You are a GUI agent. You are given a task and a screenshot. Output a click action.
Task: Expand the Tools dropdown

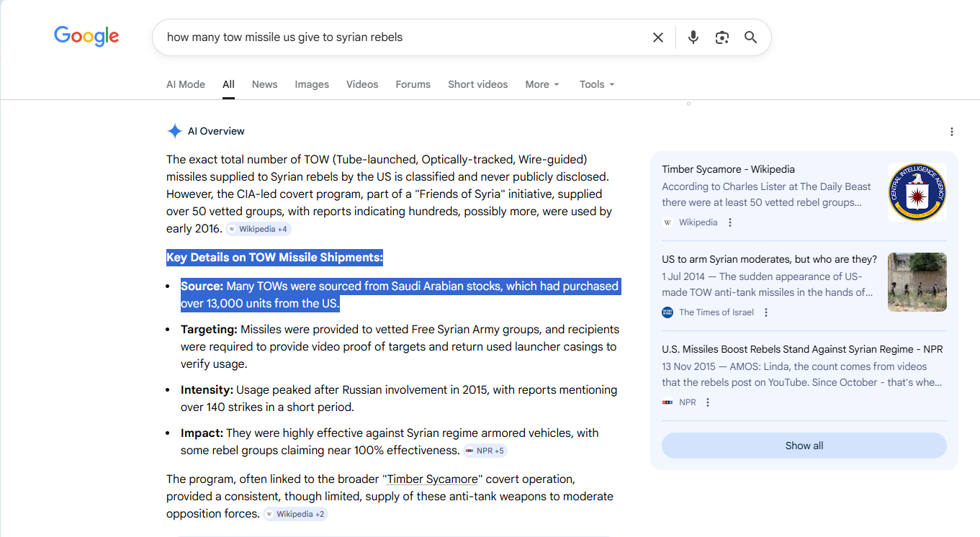598,84
